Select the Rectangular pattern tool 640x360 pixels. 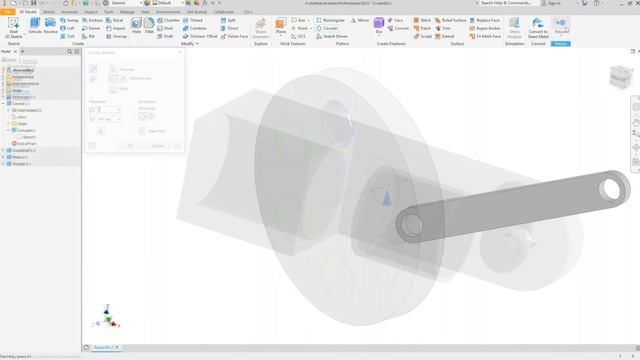331,20
